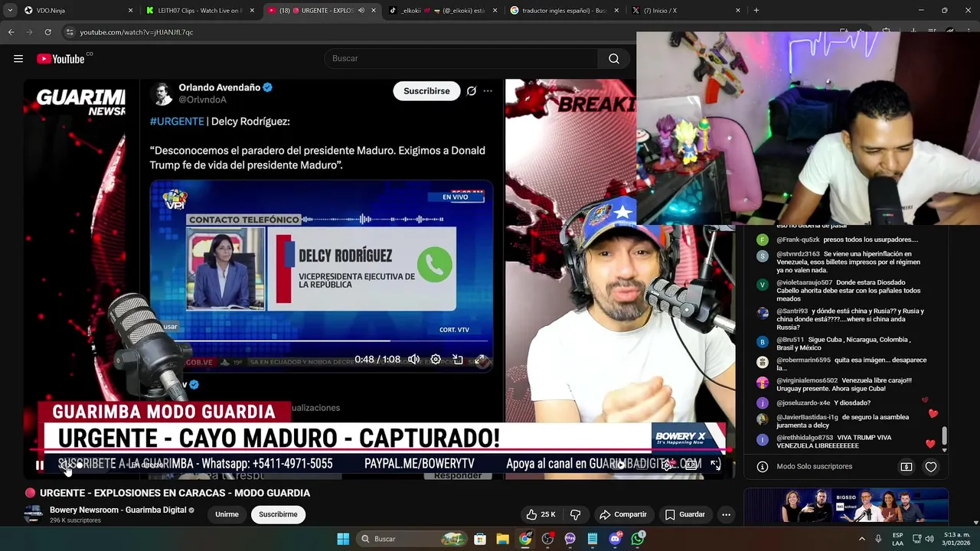Like the video with 25 K likes
The image size is (980, 551).
pos(541,514)
